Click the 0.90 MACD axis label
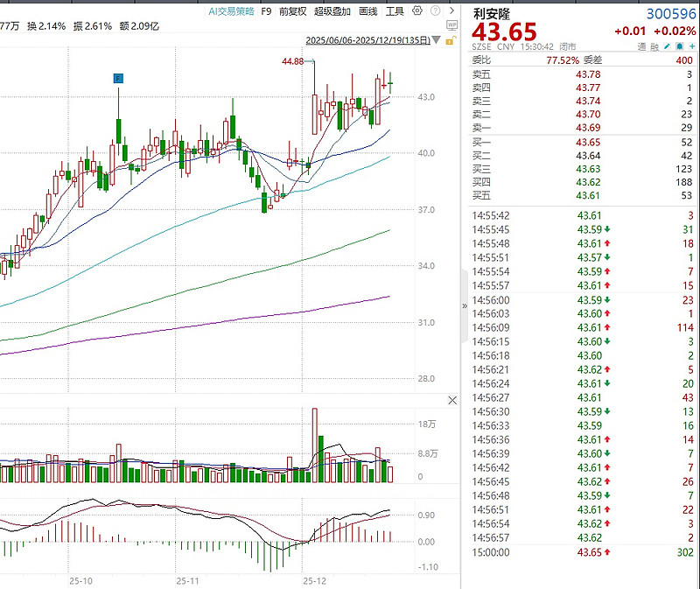The image size is (700, 589). [426, 515]
